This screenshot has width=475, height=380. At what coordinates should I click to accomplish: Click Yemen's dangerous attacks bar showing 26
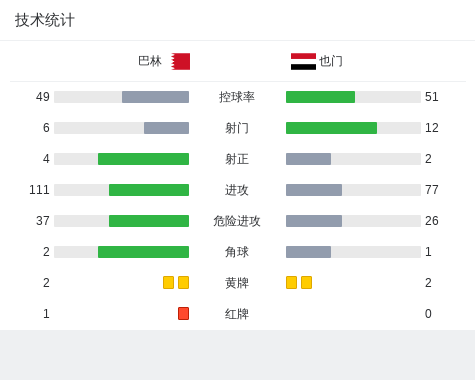click(314, 221)
